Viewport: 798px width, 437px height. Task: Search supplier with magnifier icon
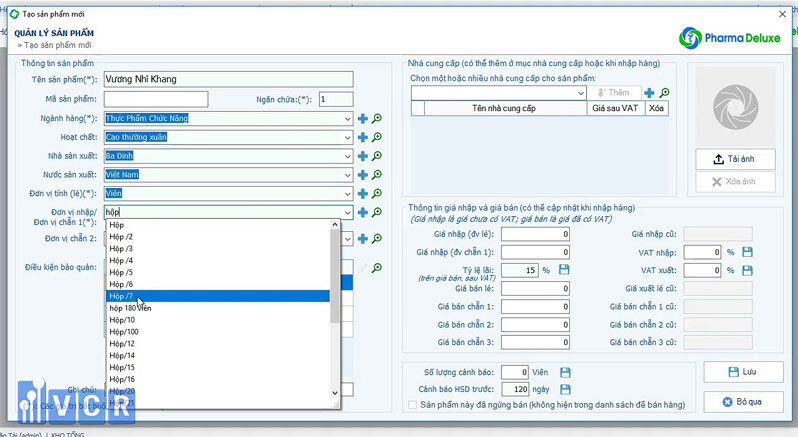664,93
